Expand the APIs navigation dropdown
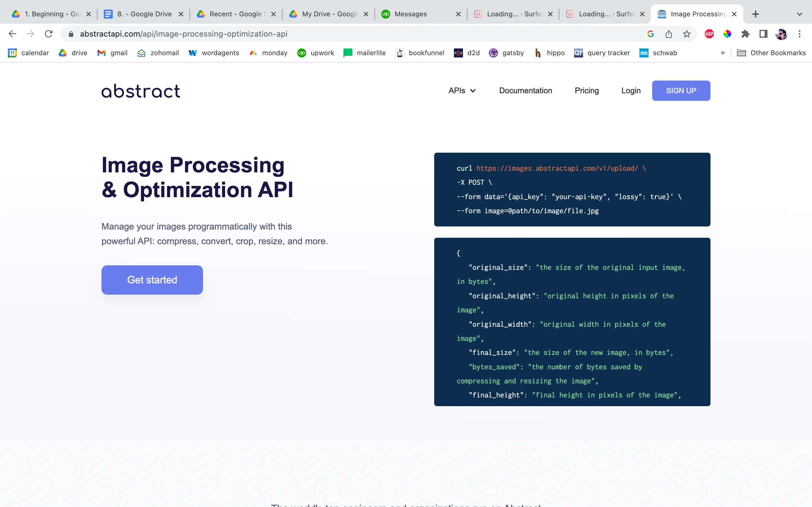 pyautogui.click(x=462, y=90)
